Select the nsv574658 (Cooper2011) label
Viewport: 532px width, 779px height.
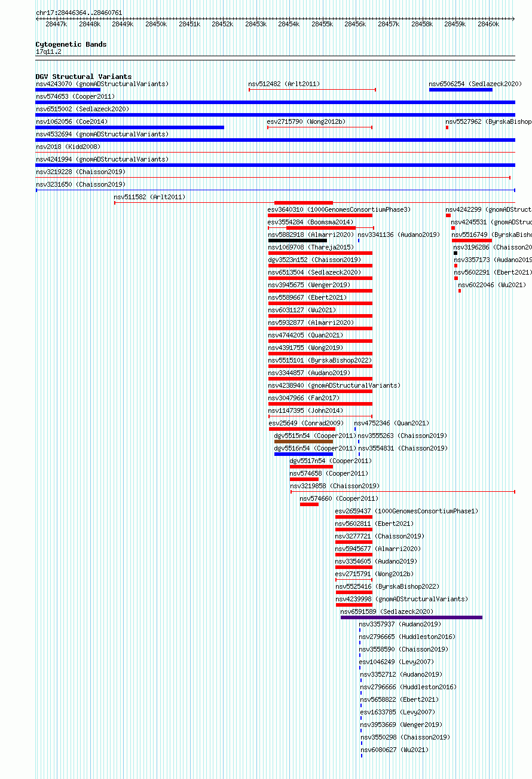329,473
